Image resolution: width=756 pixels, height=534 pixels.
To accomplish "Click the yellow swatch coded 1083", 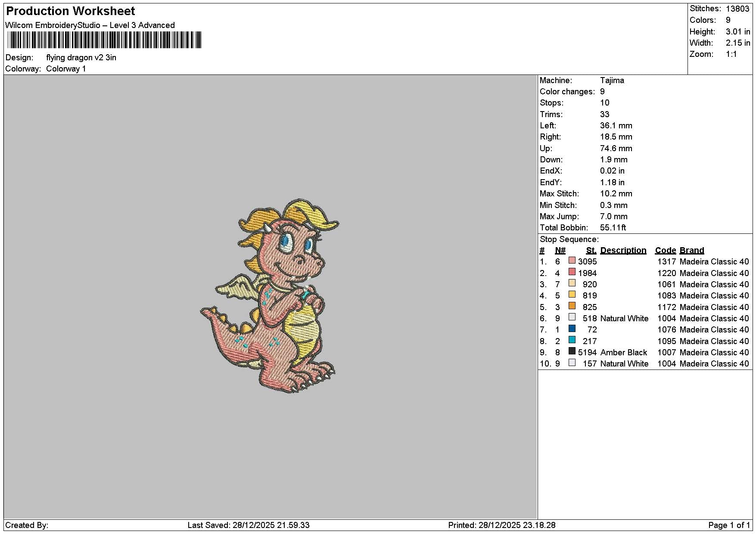I will point(572,295).
